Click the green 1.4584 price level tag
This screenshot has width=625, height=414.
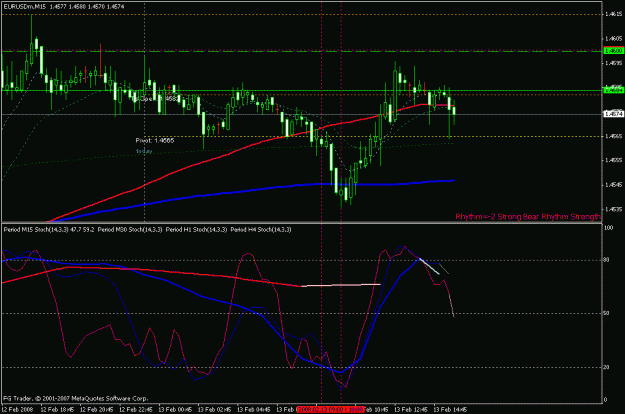[x=614, y=90]
